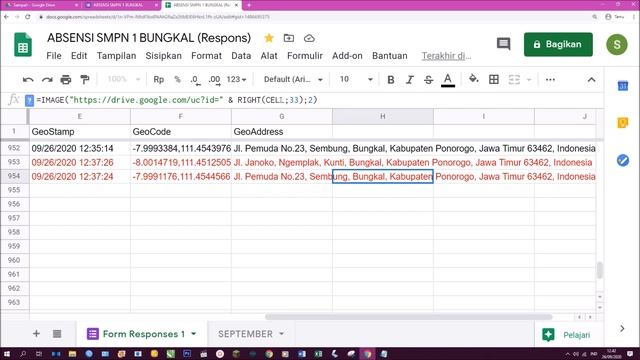Select cell with 09/26/2020 12:35:14
Screen dimensions: 640x360
click(x=80, y=148)
